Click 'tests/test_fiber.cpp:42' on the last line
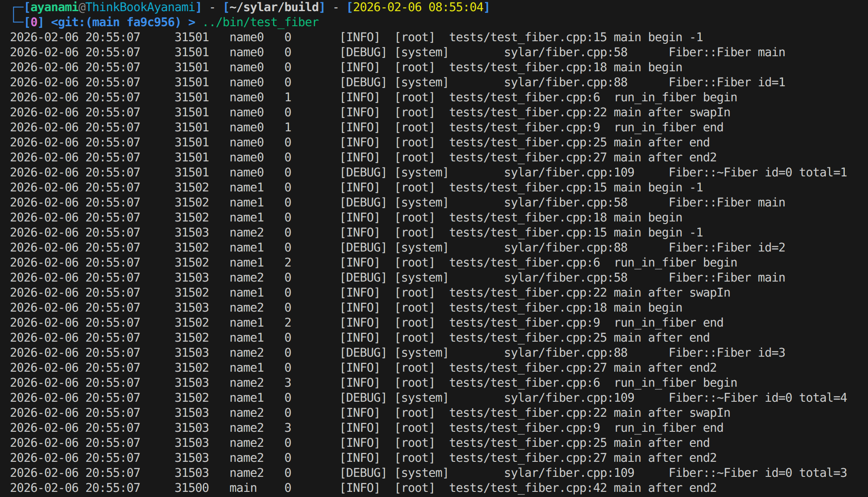Image resolution: width=868 pixels, height=497 pixels. 527,488
